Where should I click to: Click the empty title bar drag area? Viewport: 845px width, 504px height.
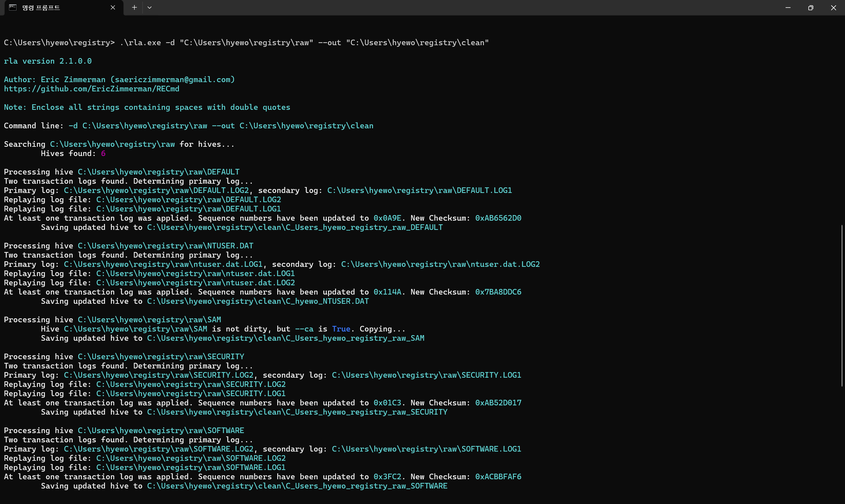pyautogui.click(x=442, y=8)
